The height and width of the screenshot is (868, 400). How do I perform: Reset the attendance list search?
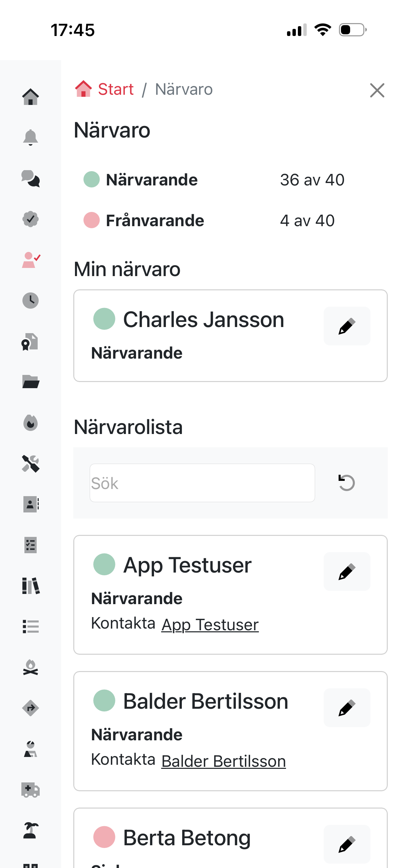pyautogui.click(x=346, y=483)
